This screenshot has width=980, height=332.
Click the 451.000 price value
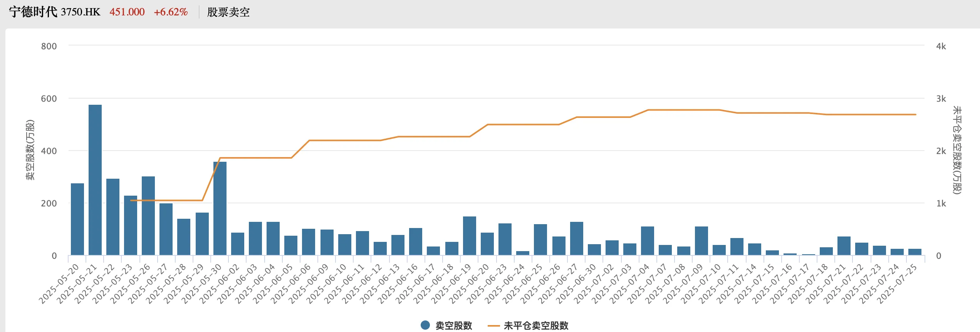tap(127, 12)
